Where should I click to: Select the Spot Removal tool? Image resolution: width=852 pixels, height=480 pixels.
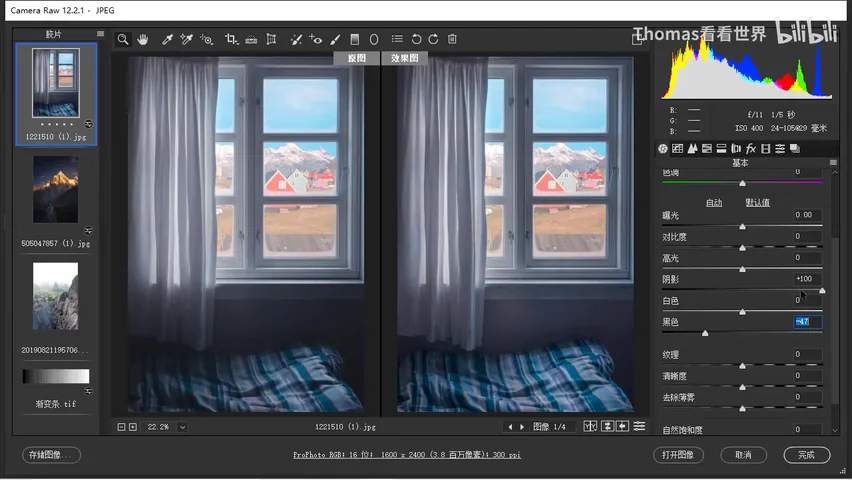pyautogui.click(x=296, y=39)
